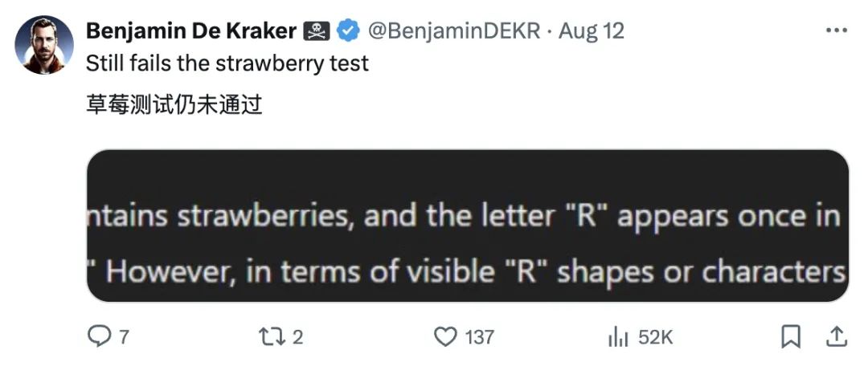The image size is (868, 366).
Task: Click the Aug 12 post date
Action: click(591, 31)
